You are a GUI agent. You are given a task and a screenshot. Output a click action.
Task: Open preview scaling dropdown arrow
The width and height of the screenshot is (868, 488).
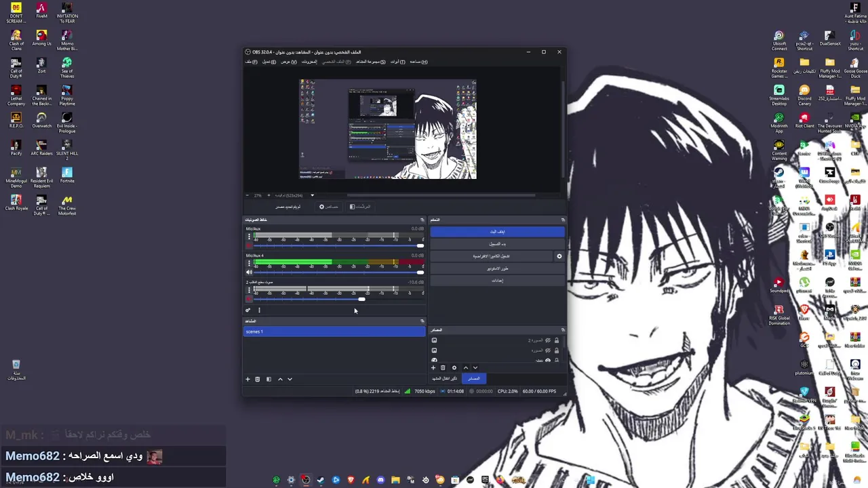pyautogui.click(x=312, y=195)
